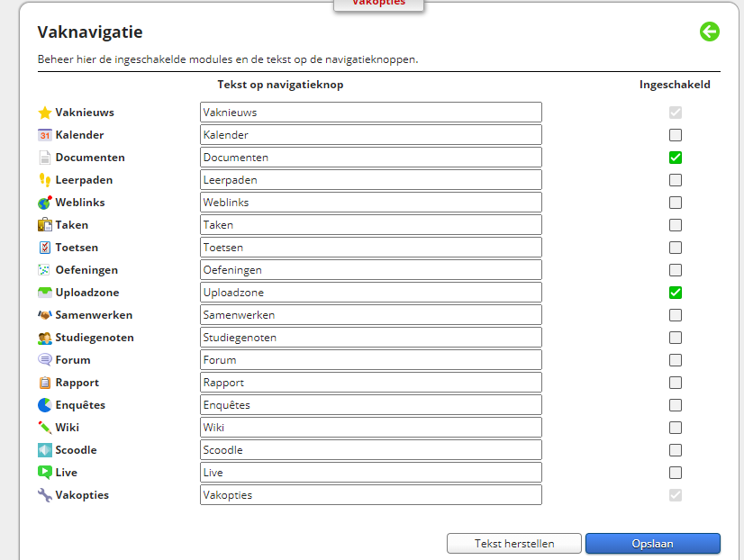Uncheck the Uploadzone enabled checkbox
This screenshot has height=560, width=744.
(x=676, y=293)
